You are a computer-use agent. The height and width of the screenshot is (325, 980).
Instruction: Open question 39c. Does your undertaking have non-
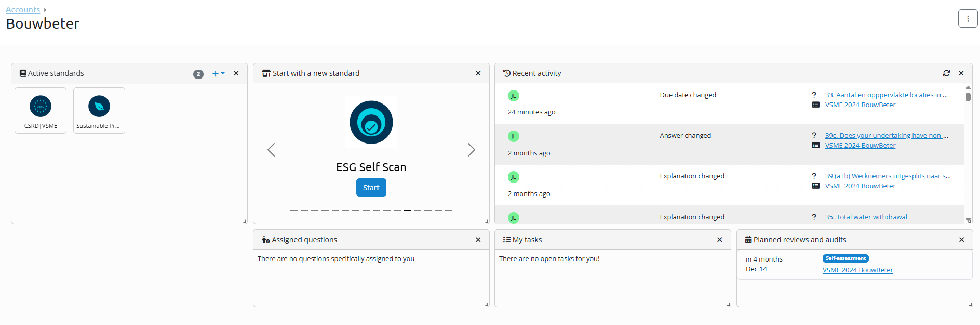click(887, 135)
